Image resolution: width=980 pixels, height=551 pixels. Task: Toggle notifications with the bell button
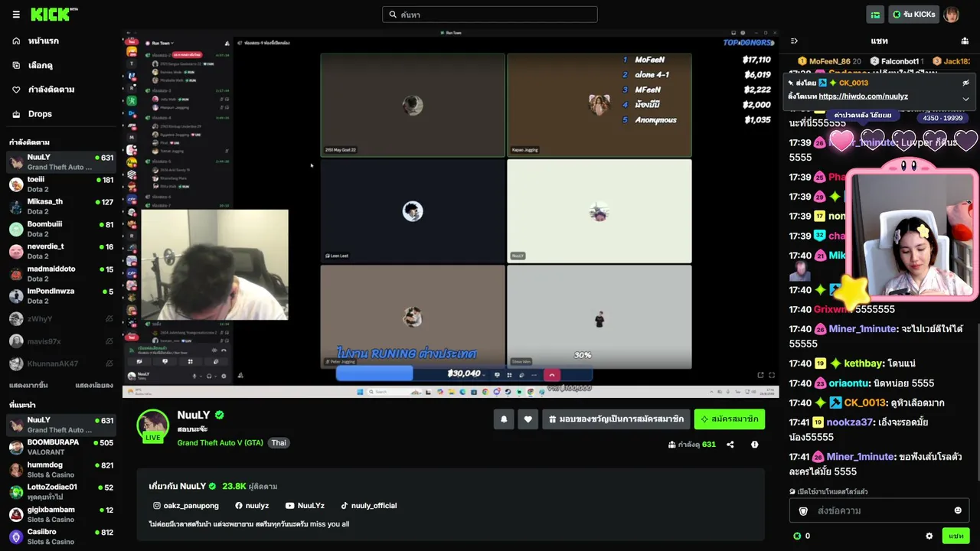pyautogui.click(x=504, y=419)
